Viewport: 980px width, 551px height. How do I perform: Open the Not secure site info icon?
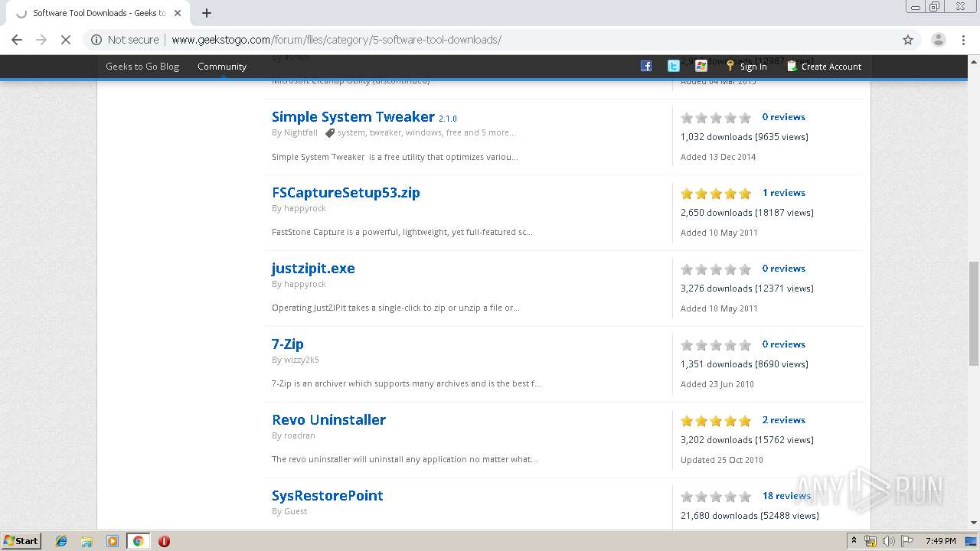click(x=96, y=40)
